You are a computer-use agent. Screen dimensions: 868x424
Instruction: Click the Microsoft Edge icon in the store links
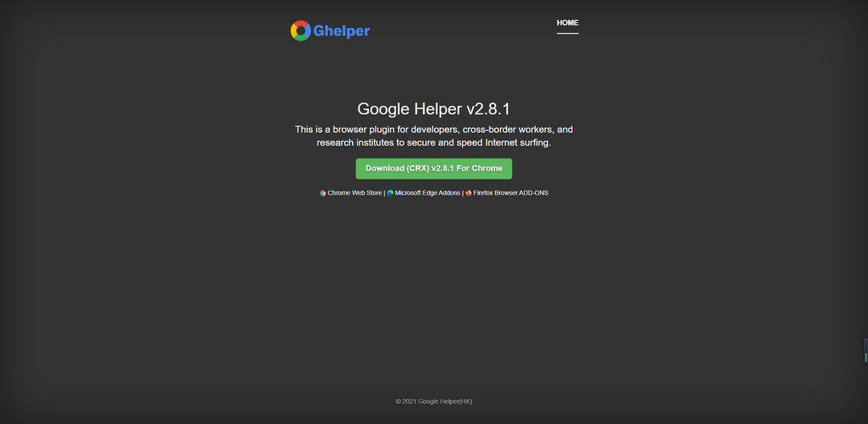[391, 193]
